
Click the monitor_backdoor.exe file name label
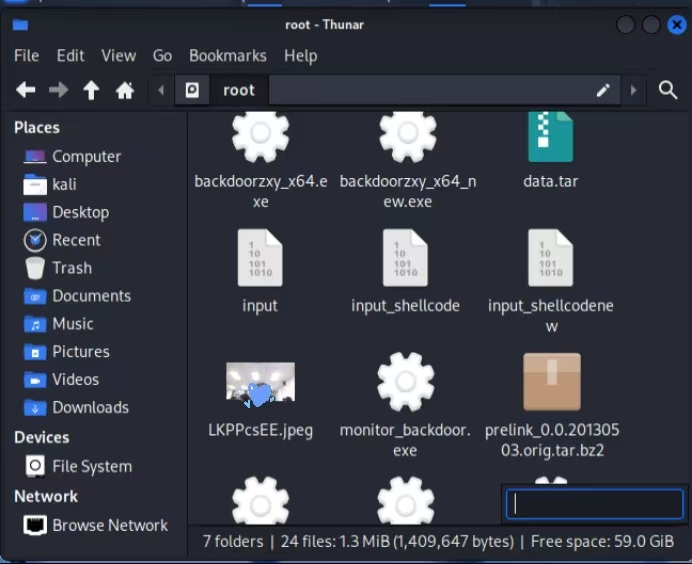(x=405, y=440)
